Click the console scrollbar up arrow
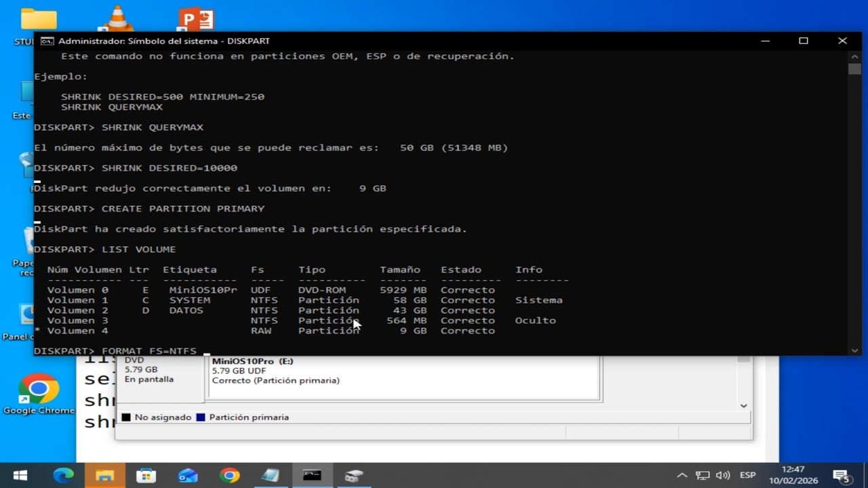 [x=854, y=56]
